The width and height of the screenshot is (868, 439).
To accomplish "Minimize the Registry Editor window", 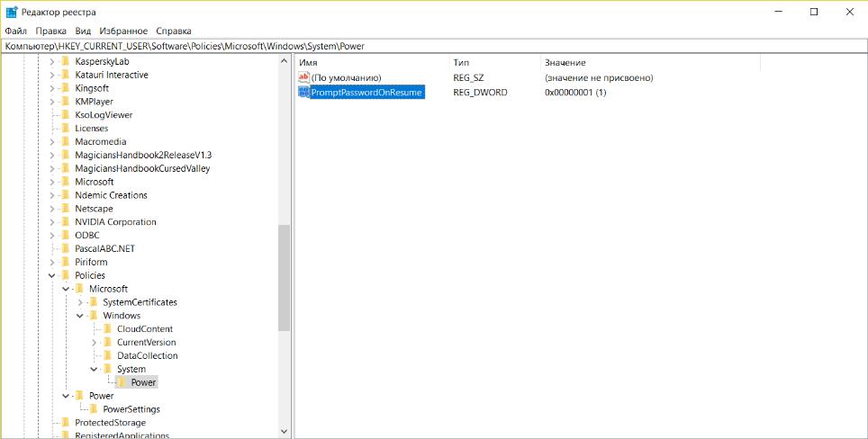I will 778,12.
